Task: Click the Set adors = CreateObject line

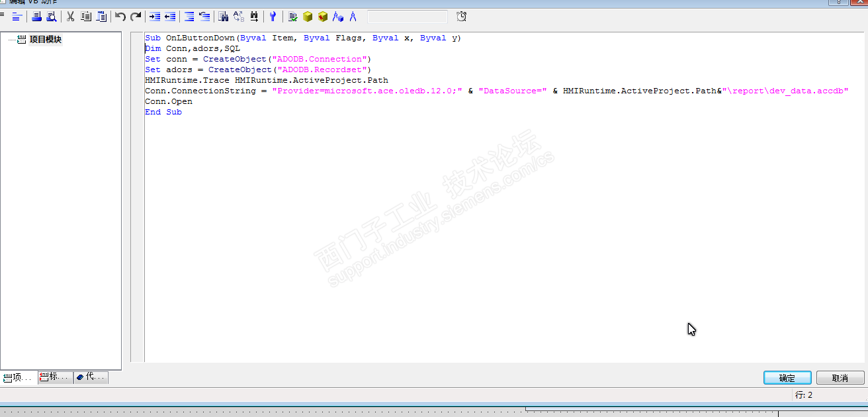Action: click(x=259, y=69)
